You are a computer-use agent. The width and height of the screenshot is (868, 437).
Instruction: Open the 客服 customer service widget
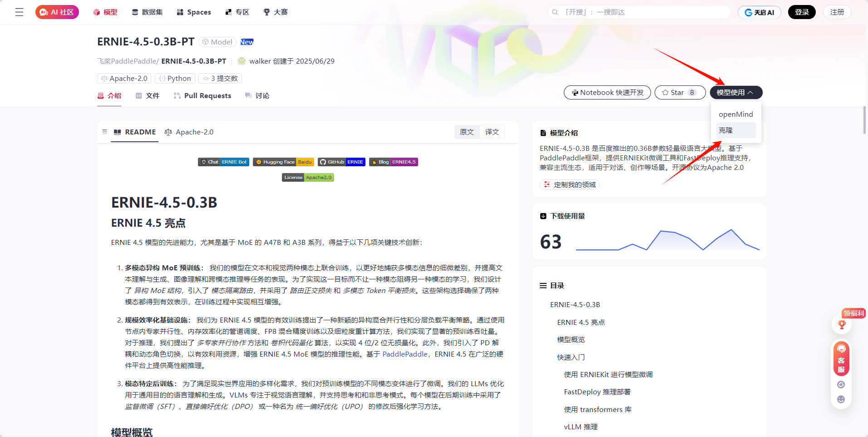841,358
